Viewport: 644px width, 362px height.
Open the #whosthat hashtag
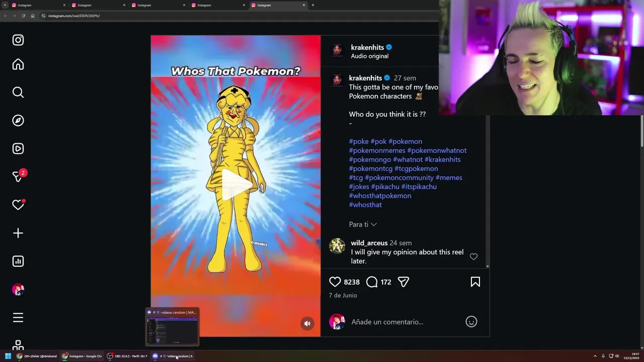pyautogui.click(x=365, y=205)
